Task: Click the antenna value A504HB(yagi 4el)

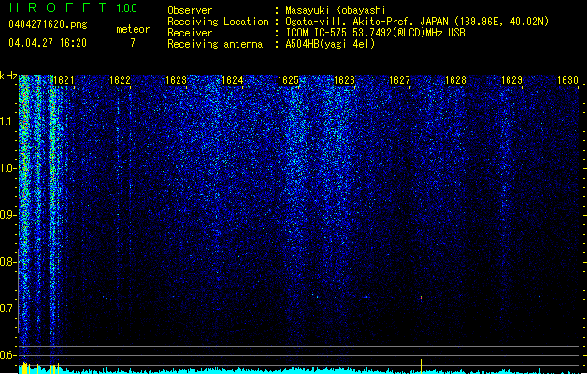Action: coord(330,44)
